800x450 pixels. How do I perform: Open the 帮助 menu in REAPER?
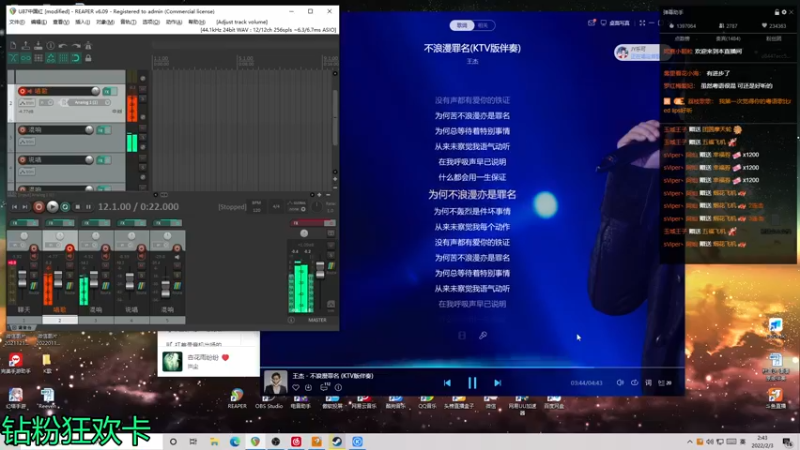pos(196,22)
